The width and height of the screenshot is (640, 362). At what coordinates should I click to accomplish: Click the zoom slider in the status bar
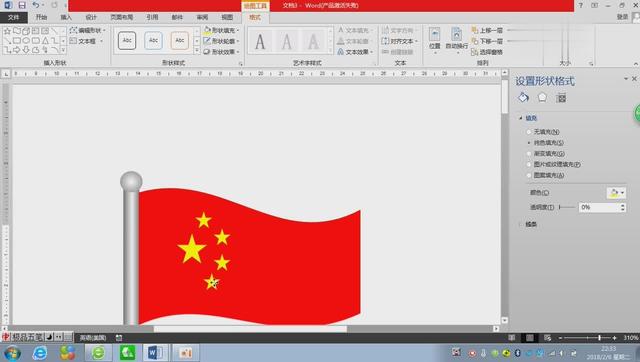(x=587, y=338)
